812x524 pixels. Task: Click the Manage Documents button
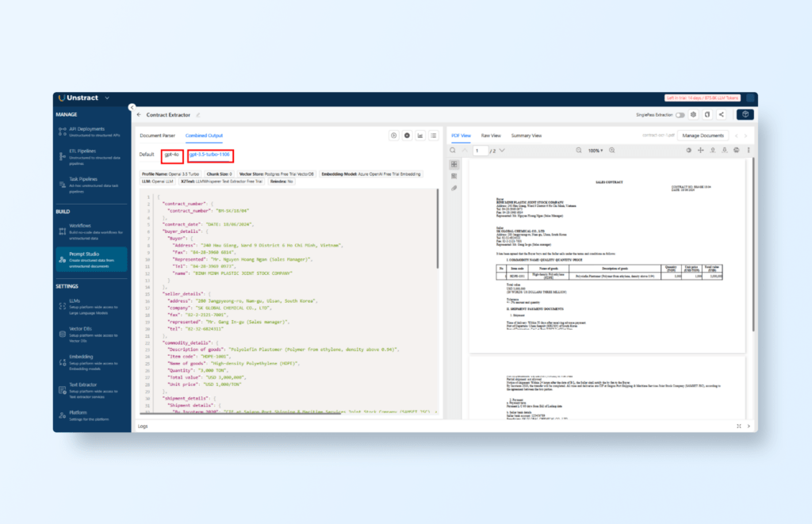tap(703, 136)
